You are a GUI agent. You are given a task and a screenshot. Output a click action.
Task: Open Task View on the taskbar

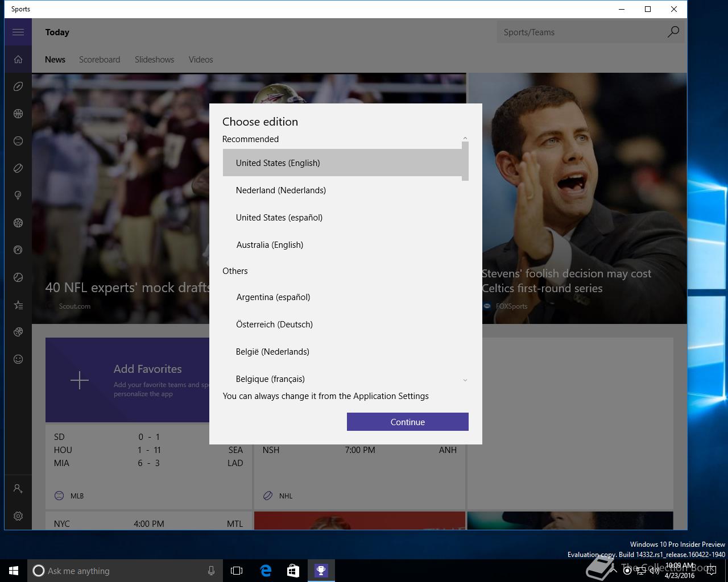click(x=237, y=571)
